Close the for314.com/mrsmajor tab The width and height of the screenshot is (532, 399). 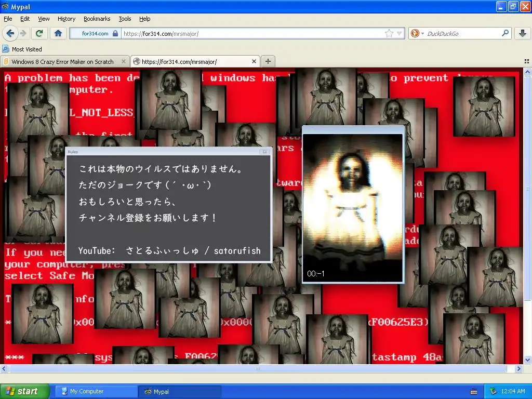(254, 61)
